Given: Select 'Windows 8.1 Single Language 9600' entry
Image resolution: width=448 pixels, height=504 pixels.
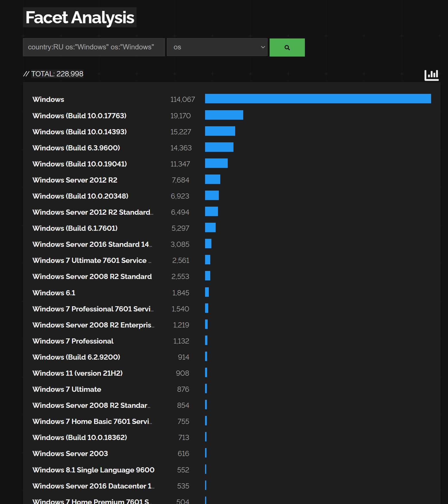Looking at the screenshot, I should pos(94,470).
